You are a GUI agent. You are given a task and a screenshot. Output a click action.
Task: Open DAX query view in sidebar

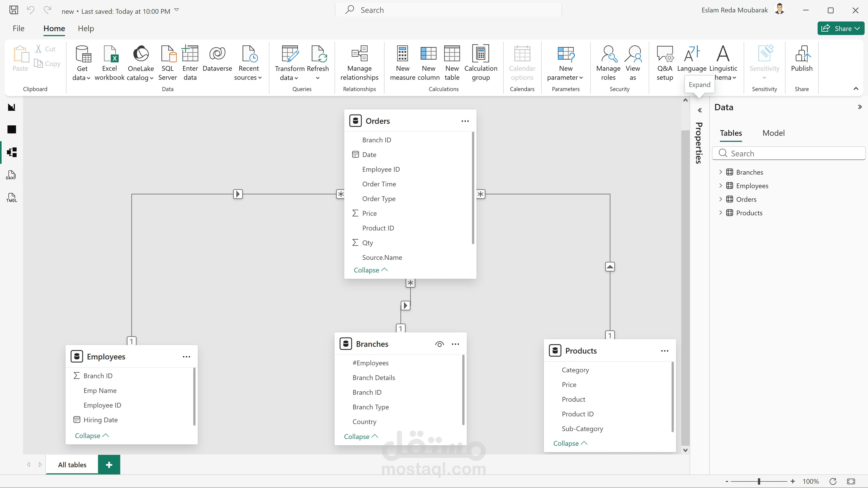pyautogui.click(x=12, y=175)
